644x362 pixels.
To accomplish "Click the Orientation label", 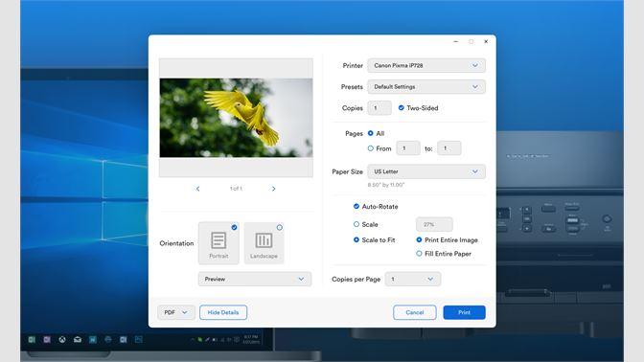I will (176, 243).
